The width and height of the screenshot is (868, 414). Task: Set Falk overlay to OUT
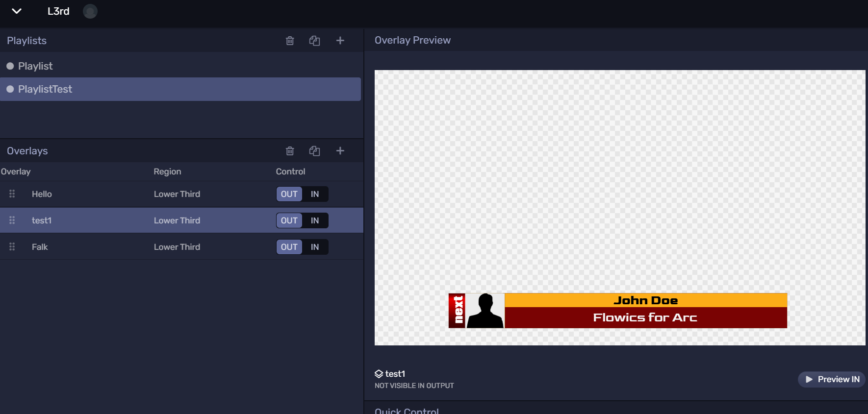coord(289,247)
